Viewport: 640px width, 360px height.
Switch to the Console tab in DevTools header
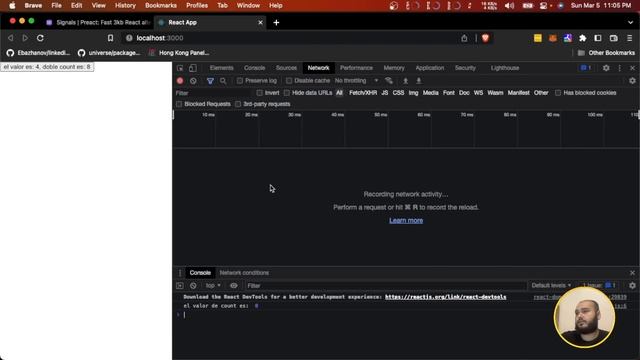255,68
